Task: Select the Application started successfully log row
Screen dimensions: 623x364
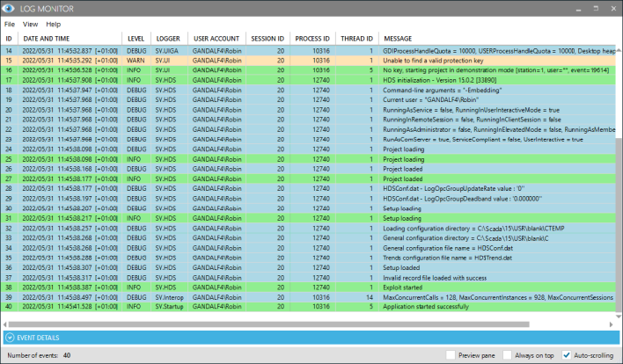Action: tap(308, 308)
